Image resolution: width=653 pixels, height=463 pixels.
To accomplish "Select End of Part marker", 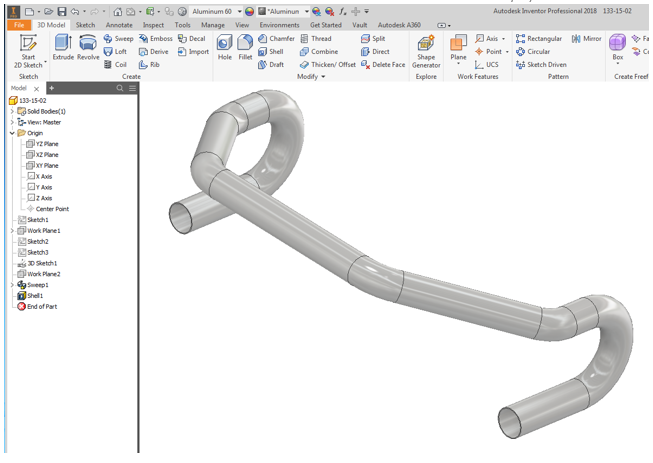I will (x=37, y=306).
